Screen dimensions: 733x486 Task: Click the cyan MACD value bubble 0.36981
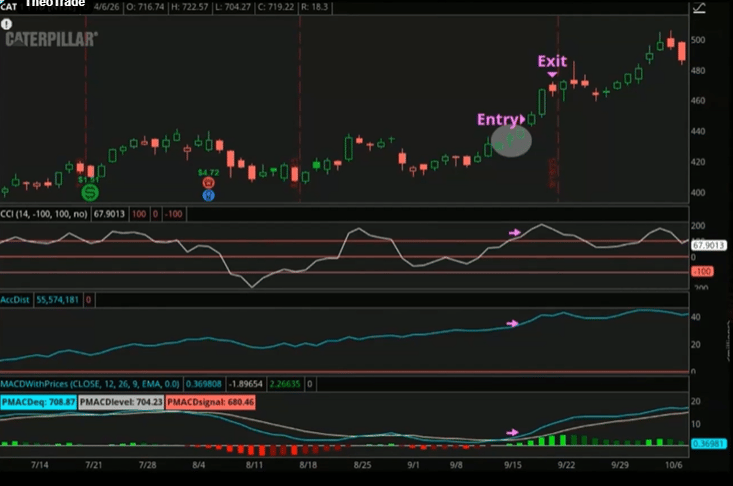tap(709, 443)
